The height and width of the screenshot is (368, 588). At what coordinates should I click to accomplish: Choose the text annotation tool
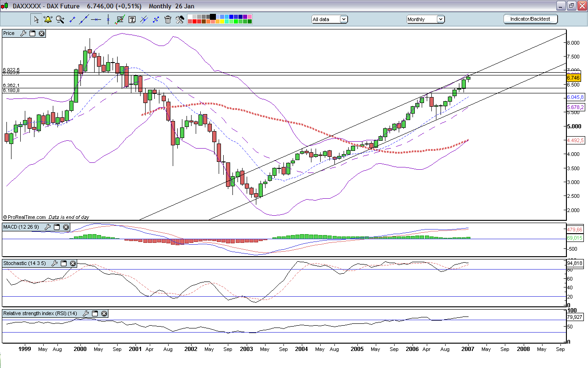tap(131, 19)
